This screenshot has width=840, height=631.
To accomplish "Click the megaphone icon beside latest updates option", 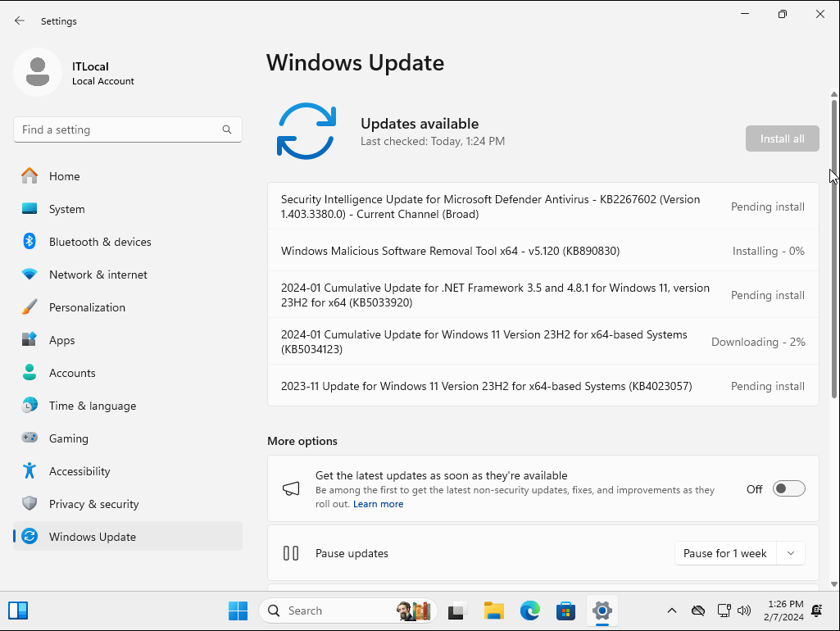I will (x=291, y=488).
